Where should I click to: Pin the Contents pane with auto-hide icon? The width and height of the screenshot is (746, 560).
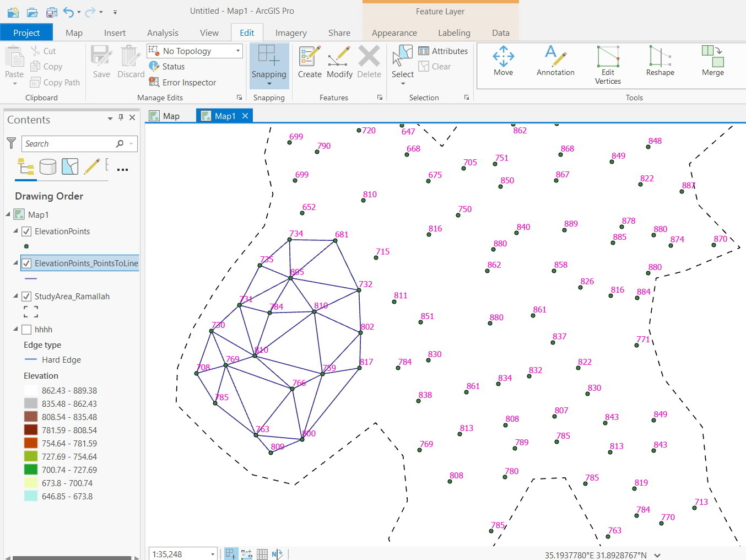(x=121, y=117)
